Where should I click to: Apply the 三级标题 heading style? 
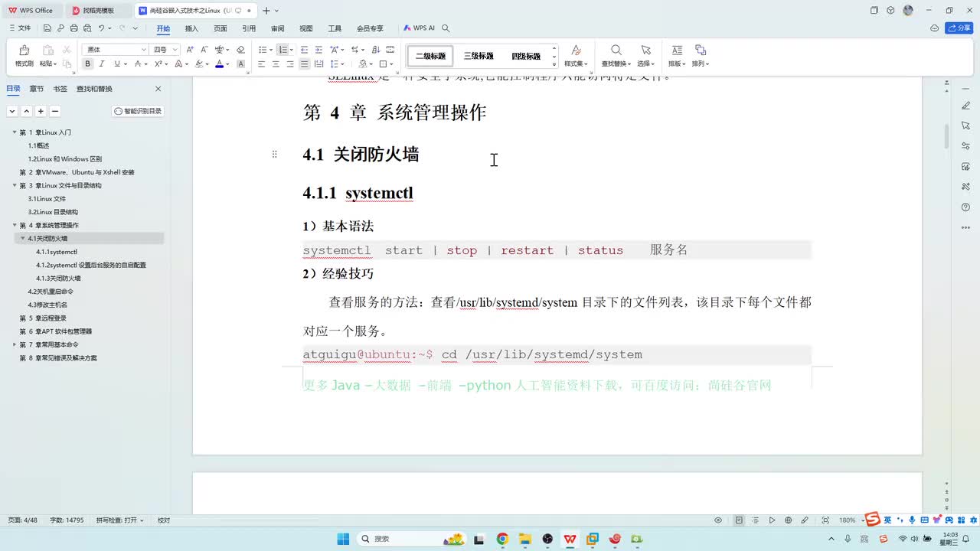479,56
